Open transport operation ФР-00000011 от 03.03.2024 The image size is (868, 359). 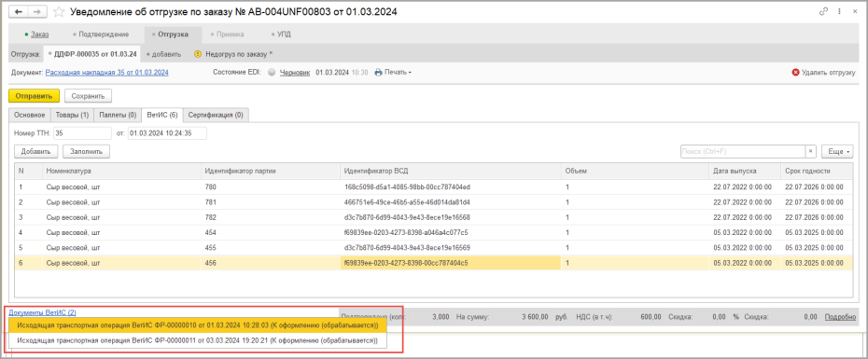[198, 340]
